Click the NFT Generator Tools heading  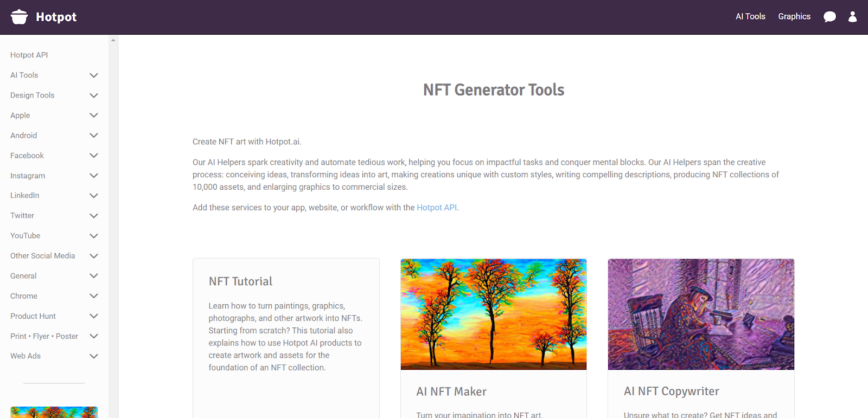[494, 89]
